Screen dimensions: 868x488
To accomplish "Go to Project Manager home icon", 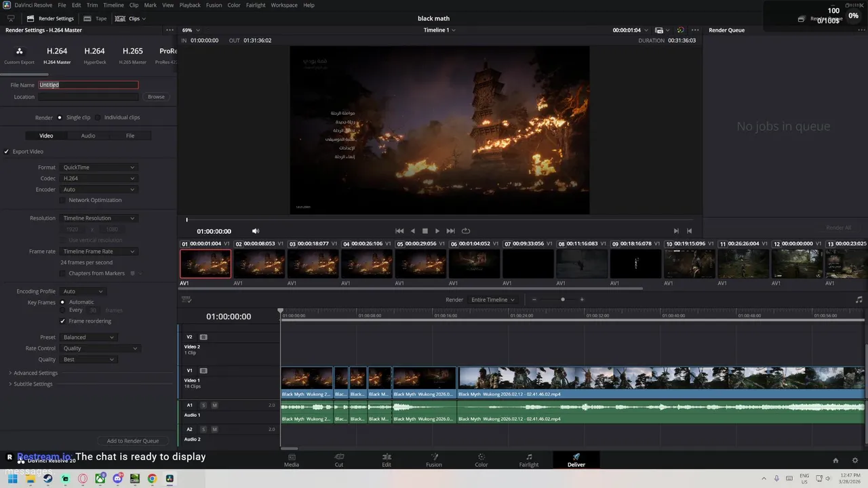I will pos(835,460).
